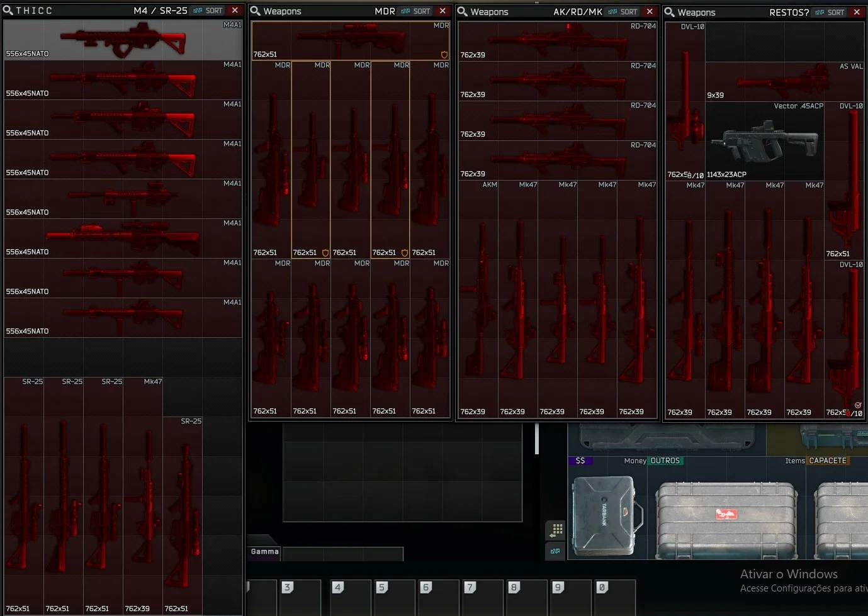Image resolution: width=868 pixels, height=616 pixels.
Task: Click the stash sorting table icon below the grid icon
Action: (x=555, y=551)
